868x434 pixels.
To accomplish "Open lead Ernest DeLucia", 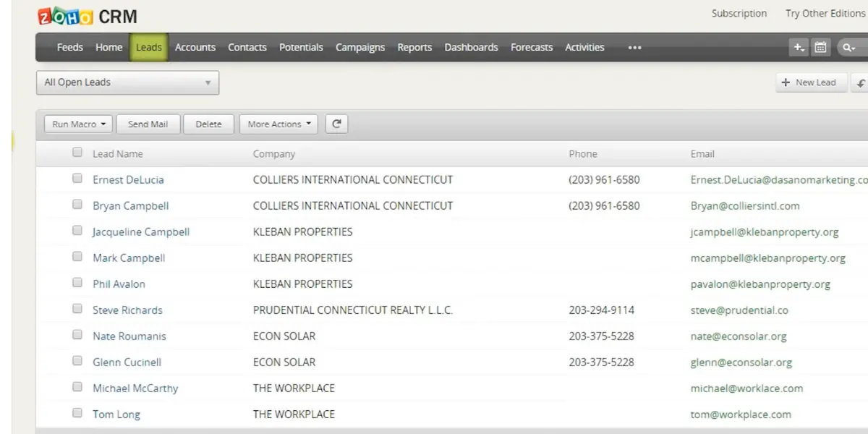I will [129, 180].
